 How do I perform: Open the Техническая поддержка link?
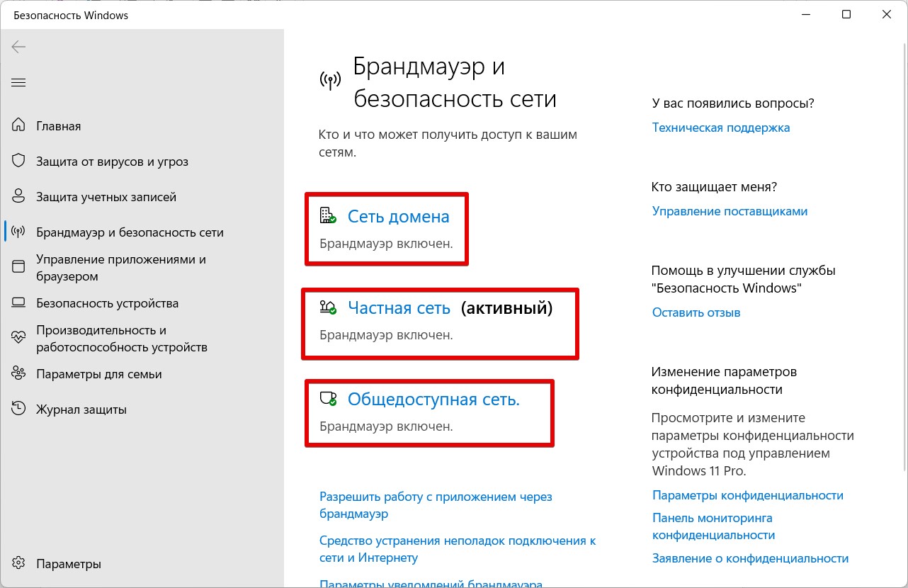click(721, 128)
